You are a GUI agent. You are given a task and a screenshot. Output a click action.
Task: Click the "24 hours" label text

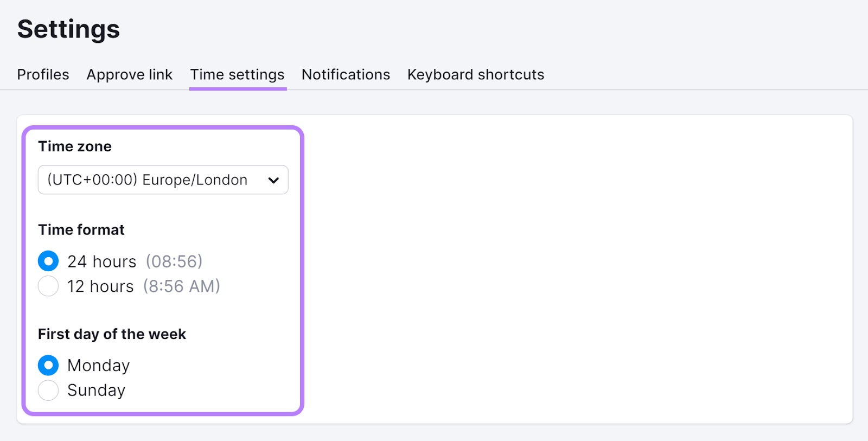[x=101, y=261]
